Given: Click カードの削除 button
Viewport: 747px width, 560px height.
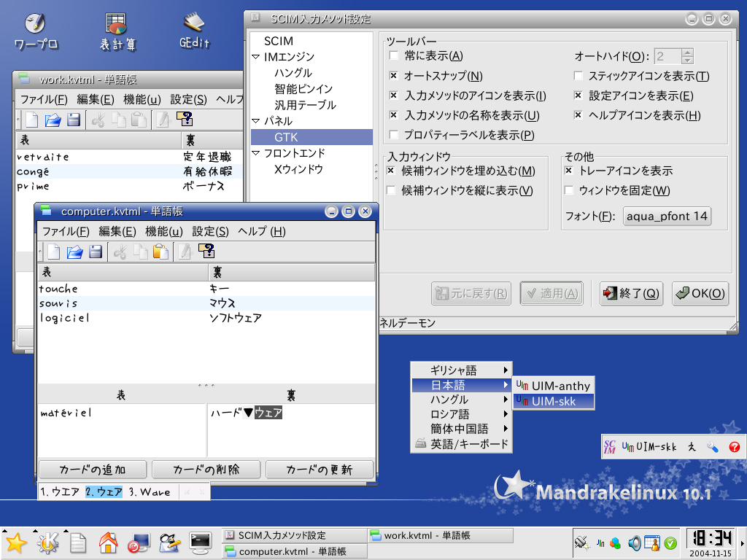Looking at the screenshot, I should (206, 470).
